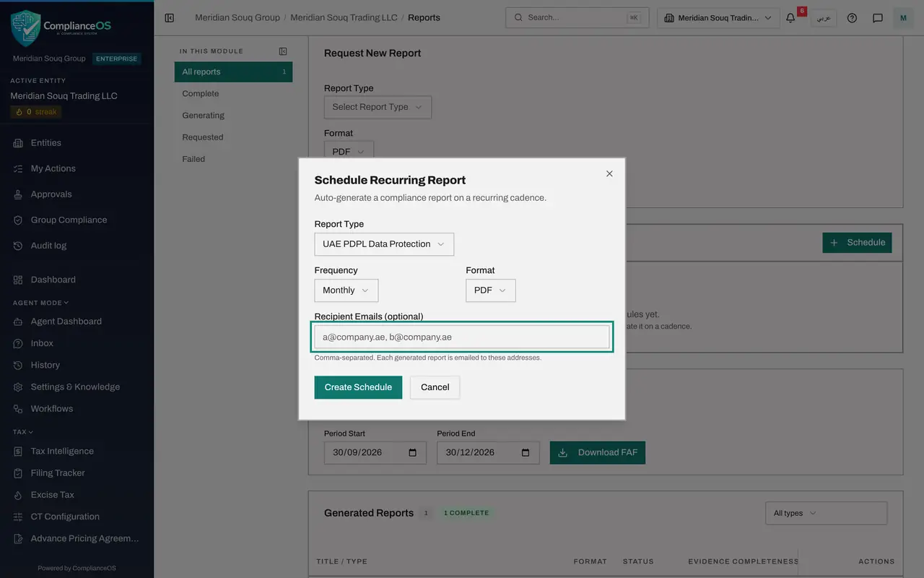Click the Settings & Knowledge gear icon

[18, 387]
